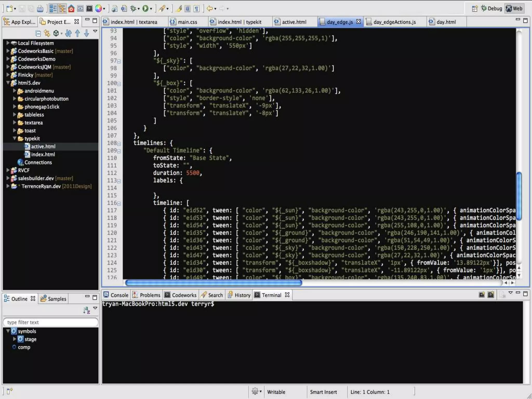The image size is (532, 399).
Task: Open index.html in the typekit folder
Action: (43, 155)
